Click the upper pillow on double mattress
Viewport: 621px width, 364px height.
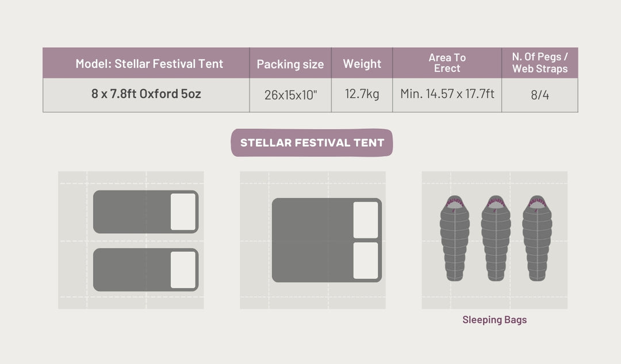tap(366, 220)
